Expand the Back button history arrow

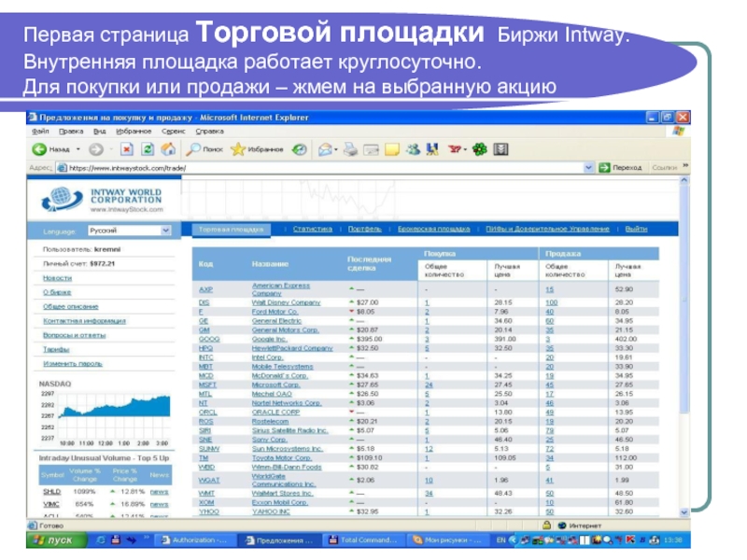tap(78, 149)
